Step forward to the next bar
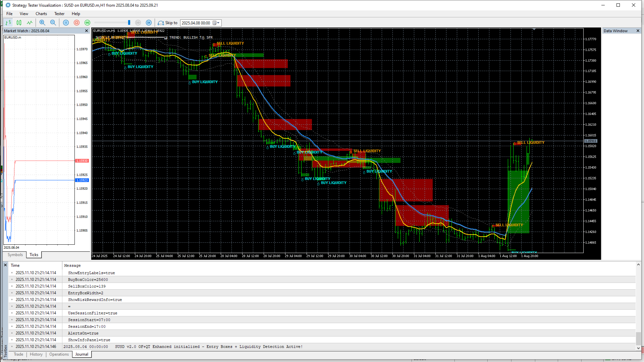This screenshot has height=362, width=644. pyautogui.click(x=149, y=23)
